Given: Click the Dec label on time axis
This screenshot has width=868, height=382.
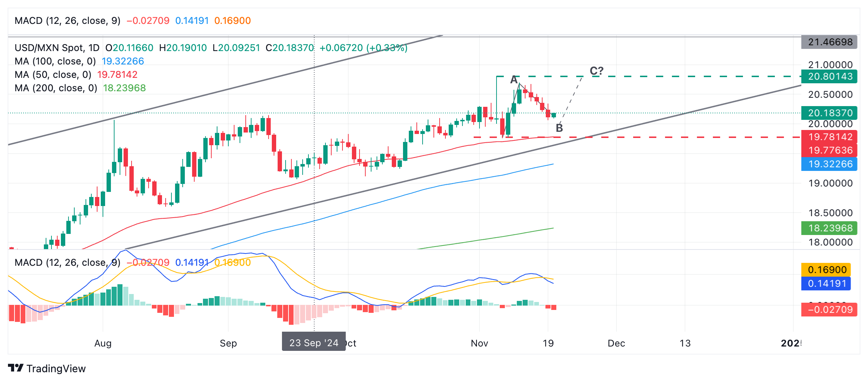Looking at the screenshot, I should (x=616, y=343).
